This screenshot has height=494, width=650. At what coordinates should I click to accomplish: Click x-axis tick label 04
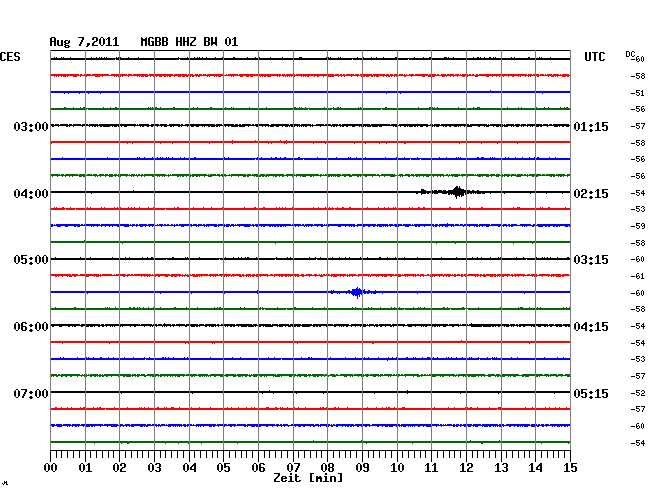(x=189, y=467)
